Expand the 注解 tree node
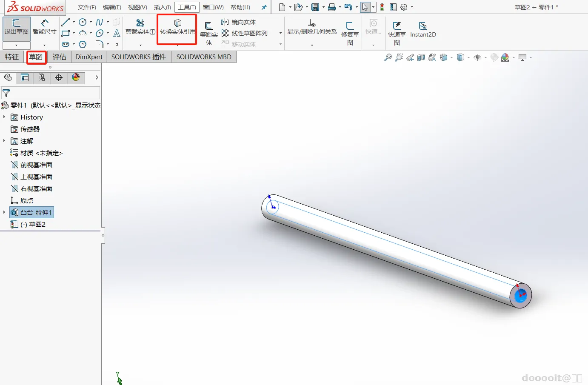This screenshot has height=385, width=588. tap(4, 141)
